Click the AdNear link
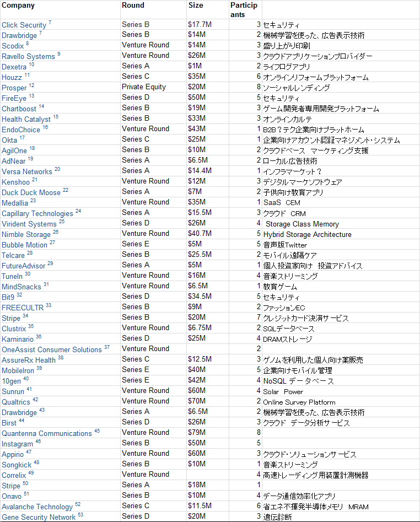This screenshot has height=522, width=420. click(14, 161)
